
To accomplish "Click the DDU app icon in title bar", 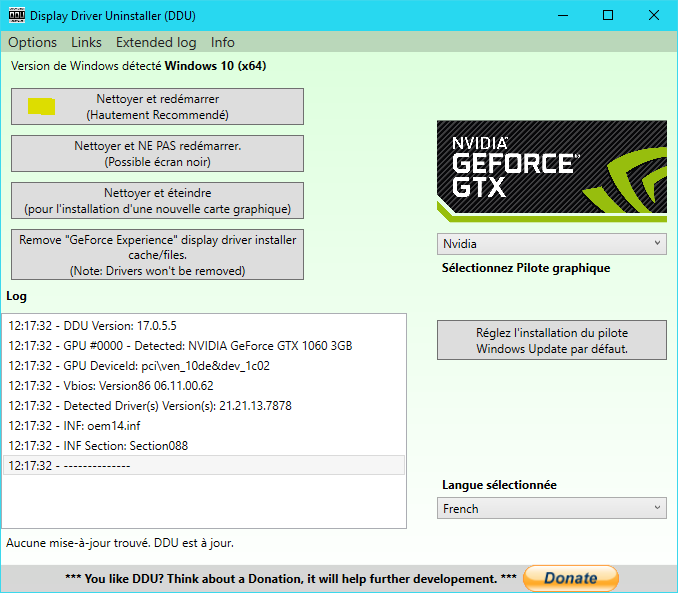I will (17, 15).
